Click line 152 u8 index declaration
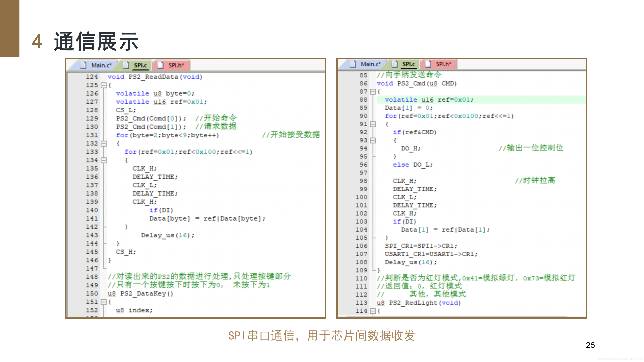 pyautogui.click(x=134, y=310)
